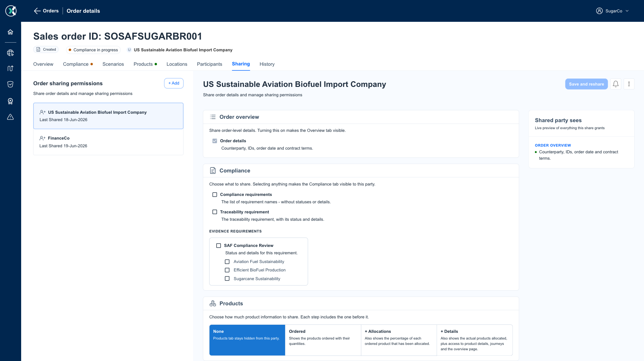Check the SAF Compliance Review checkbox
Viewport: 644px width, 361px height.
point(219,246)
